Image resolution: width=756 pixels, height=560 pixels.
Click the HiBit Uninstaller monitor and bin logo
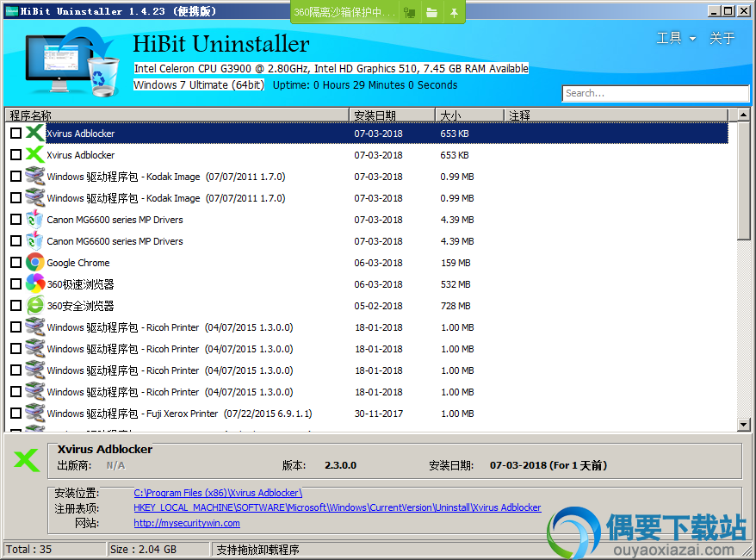pyautogui.click(x=72, y=61)
